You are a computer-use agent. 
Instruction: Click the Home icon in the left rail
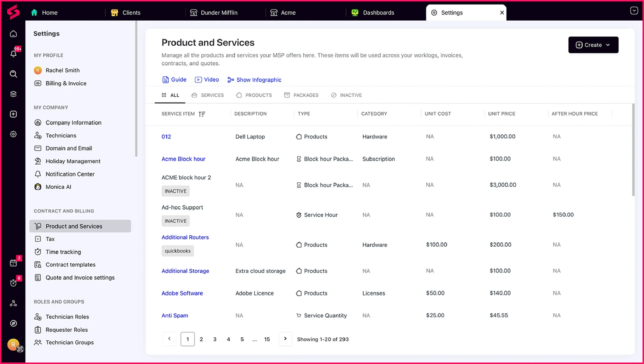tap(13, 34)
